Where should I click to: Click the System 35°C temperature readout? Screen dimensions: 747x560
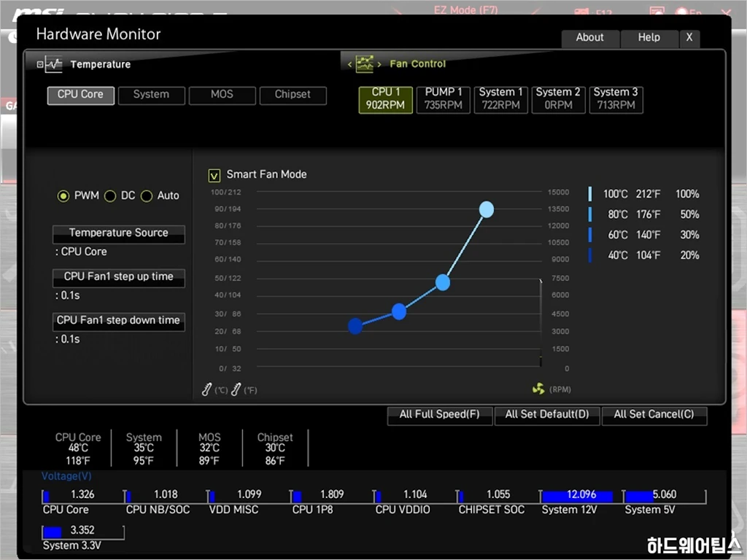tap(144, 448)
